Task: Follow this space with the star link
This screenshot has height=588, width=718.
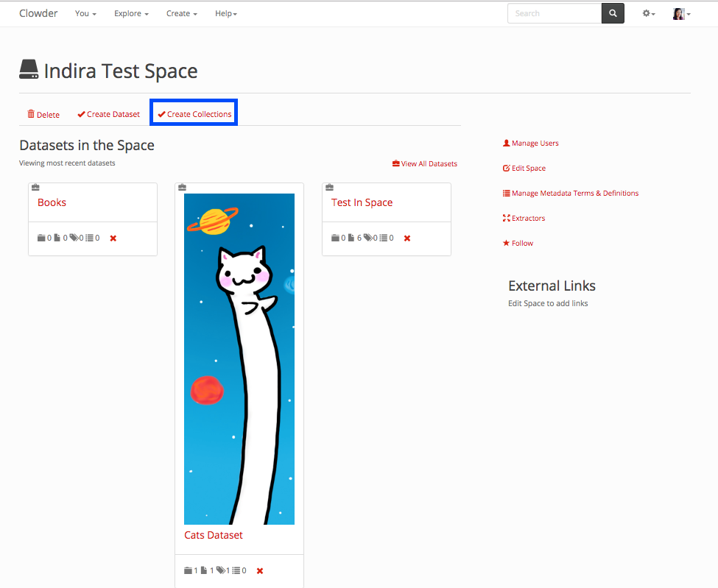Action: (522, 244)
